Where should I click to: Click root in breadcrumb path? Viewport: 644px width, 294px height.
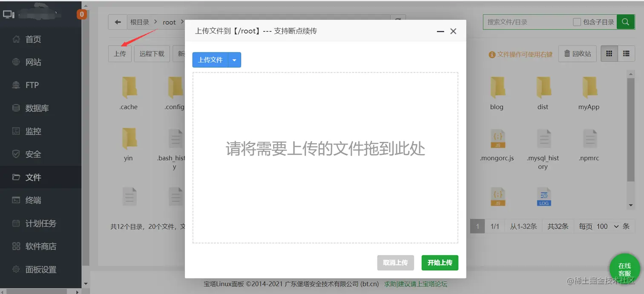tap(169, 22)
